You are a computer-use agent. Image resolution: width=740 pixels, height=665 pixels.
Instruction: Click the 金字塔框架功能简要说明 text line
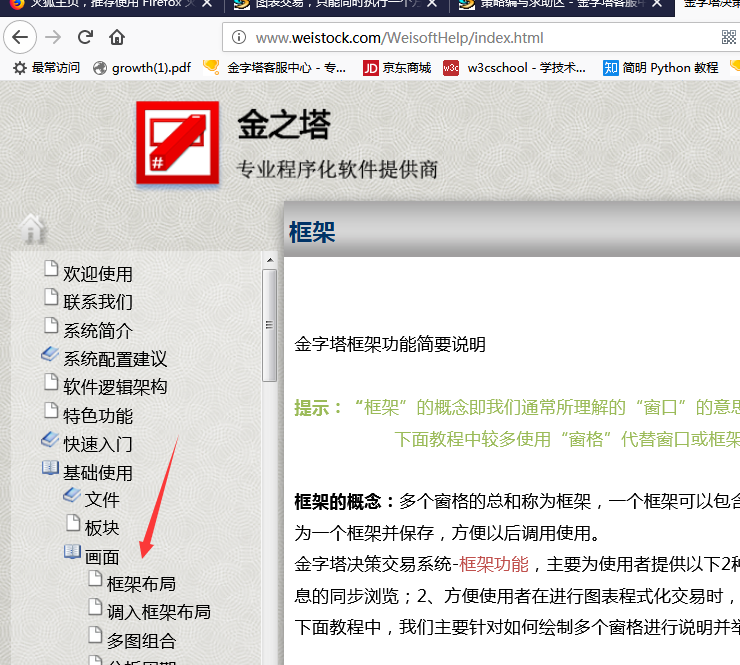pyautogui.click(x=390, y=345)
